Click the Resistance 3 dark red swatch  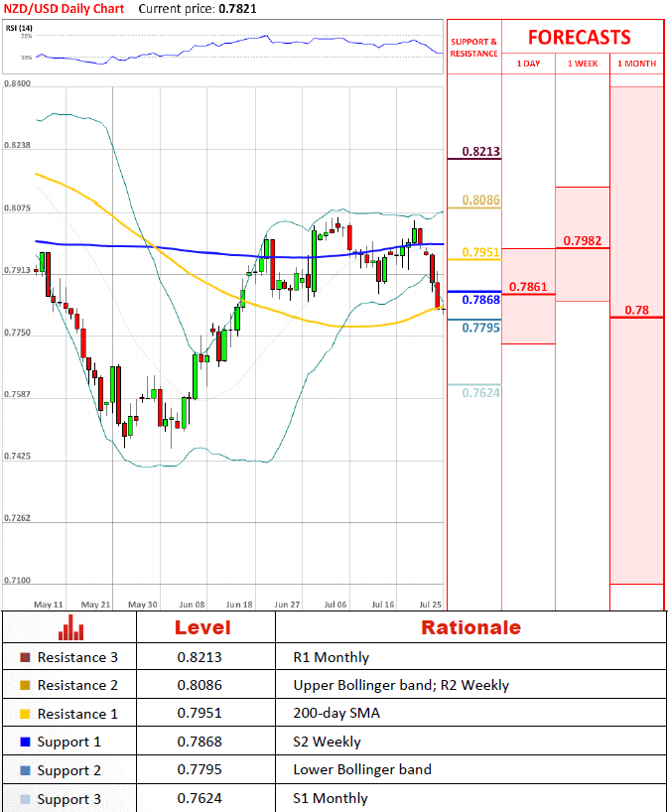[25, 657]
